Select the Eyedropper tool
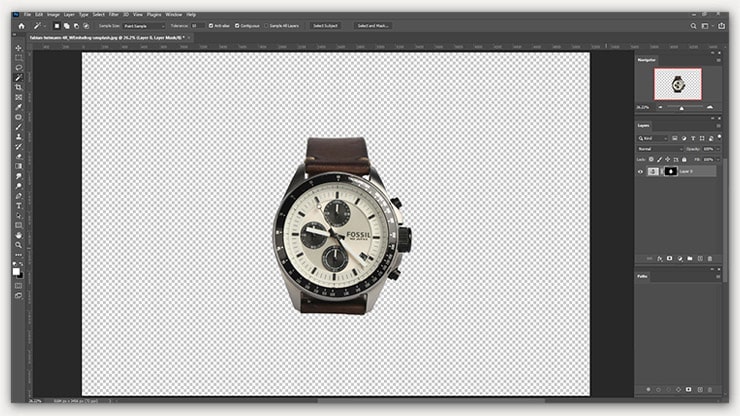This screenshot has width=740, height=416. 18,107
